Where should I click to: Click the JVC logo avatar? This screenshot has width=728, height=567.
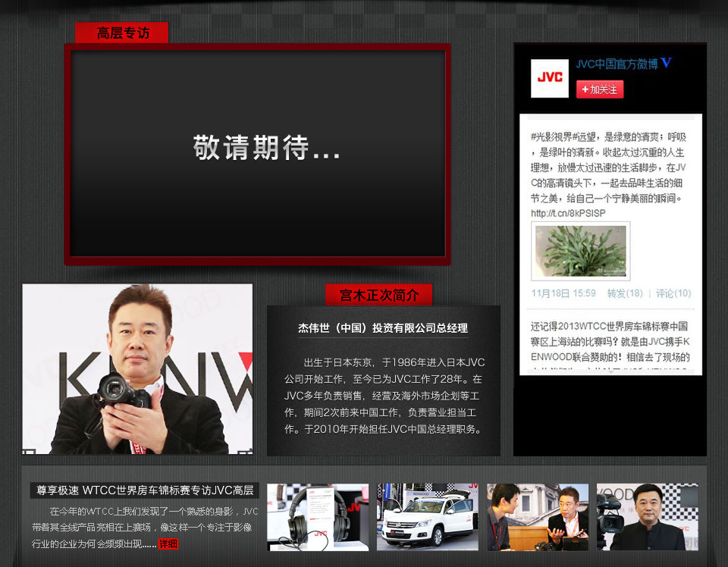click(549, 78)
